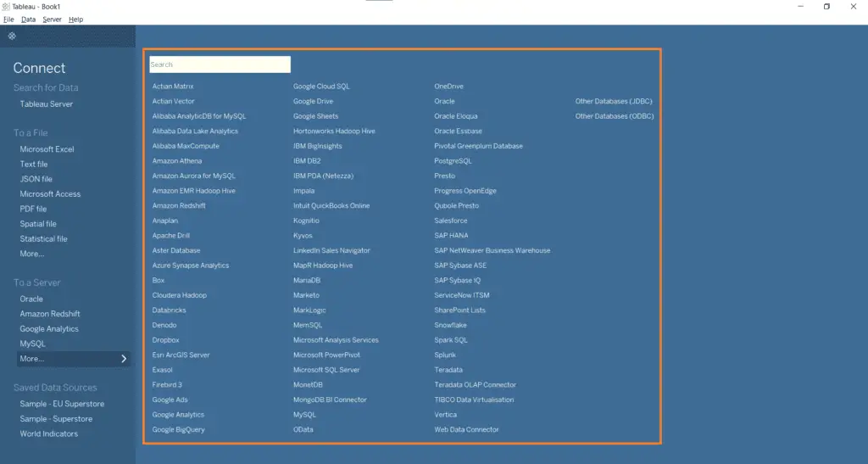Select Web Data Connector
The width and height of the screenshot is (868, 464).
pos(467,430)
